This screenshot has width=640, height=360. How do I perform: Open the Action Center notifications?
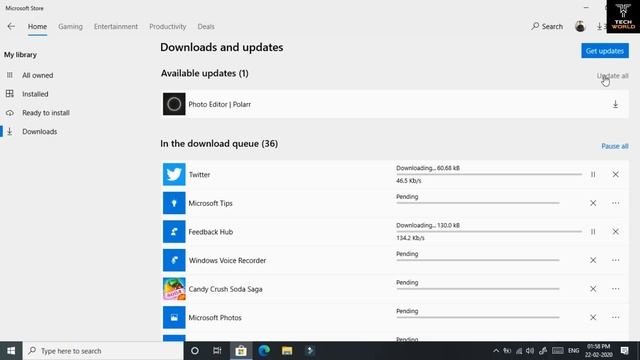tap(624, 351)
